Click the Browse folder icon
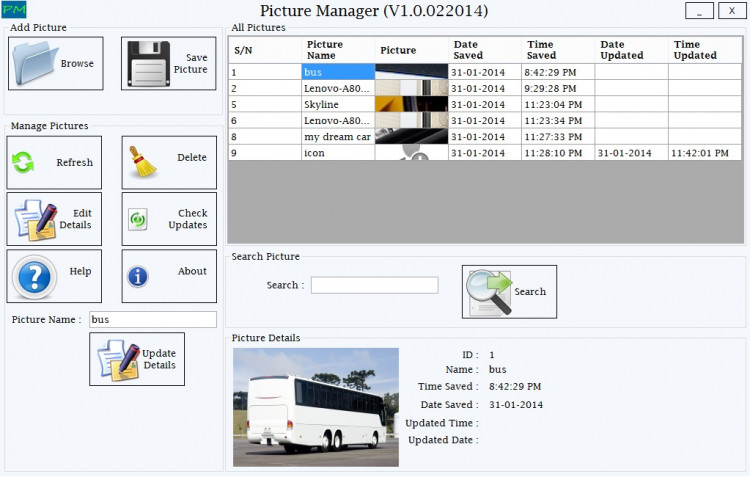 [33, 63]
